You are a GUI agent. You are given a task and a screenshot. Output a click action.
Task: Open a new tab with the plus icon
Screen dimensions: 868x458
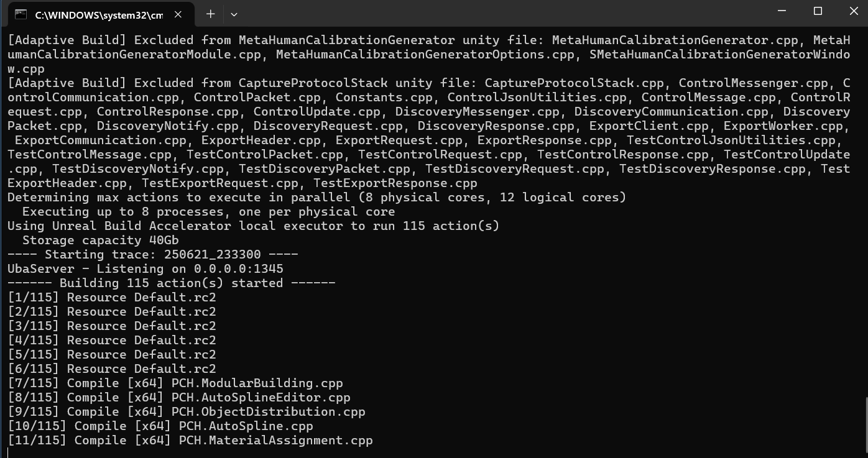pos(210,14)
